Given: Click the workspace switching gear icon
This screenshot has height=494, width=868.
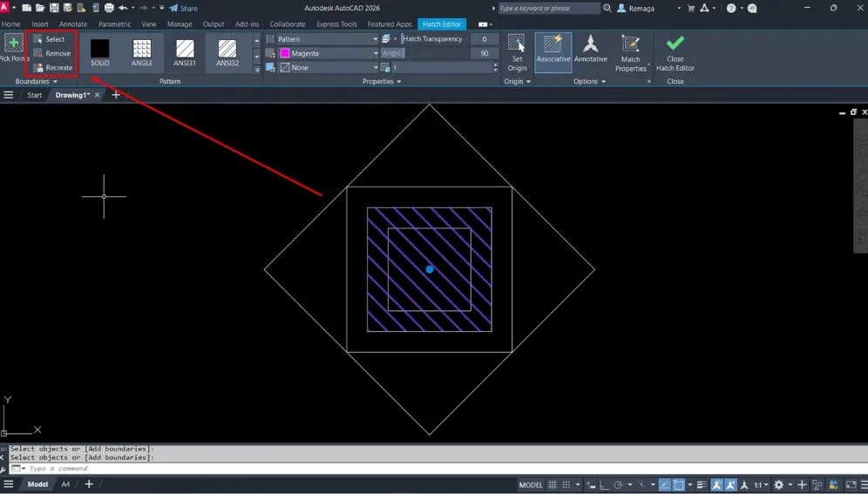Looking at the screenshot, I should tap(779, 484).
